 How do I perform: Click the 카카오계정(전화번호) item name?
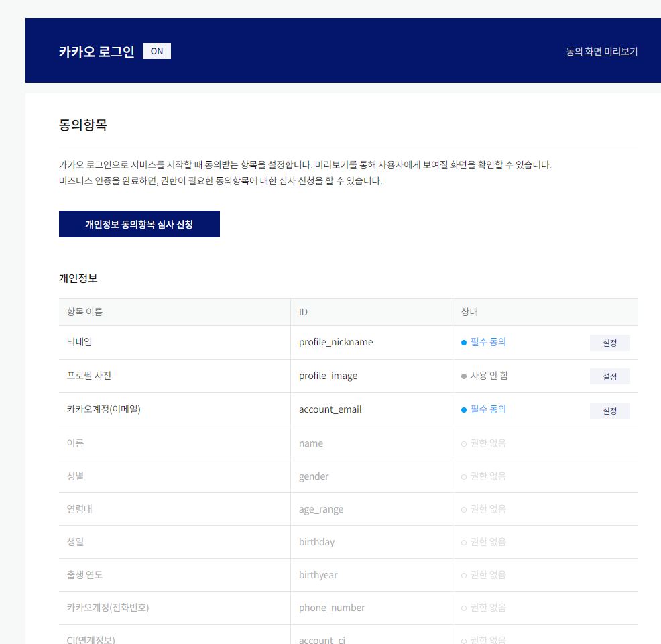pyautogui.click(x=108, y=608)
